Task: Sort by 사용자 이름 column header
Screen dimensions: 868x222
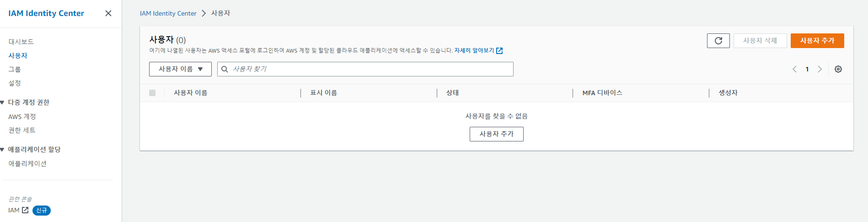Action: 191,93
